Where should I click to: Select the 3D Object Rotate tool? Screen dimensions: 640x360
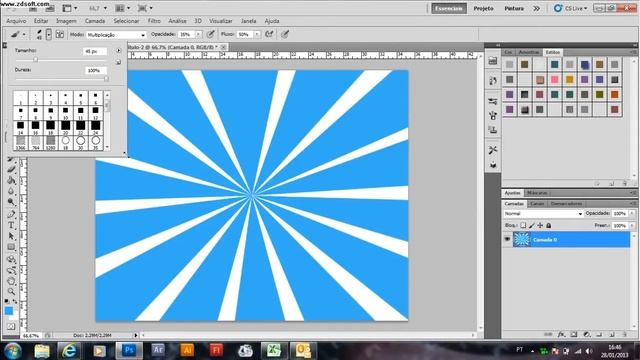coord(11,260)
